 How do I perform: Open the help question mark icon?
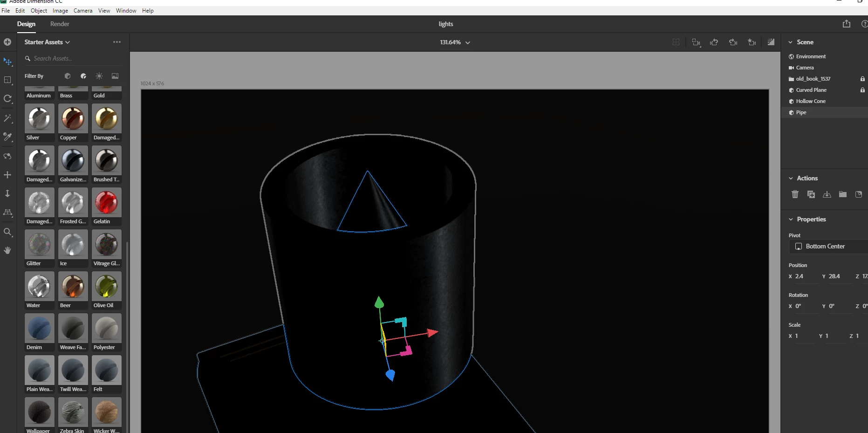pos(864,24)
